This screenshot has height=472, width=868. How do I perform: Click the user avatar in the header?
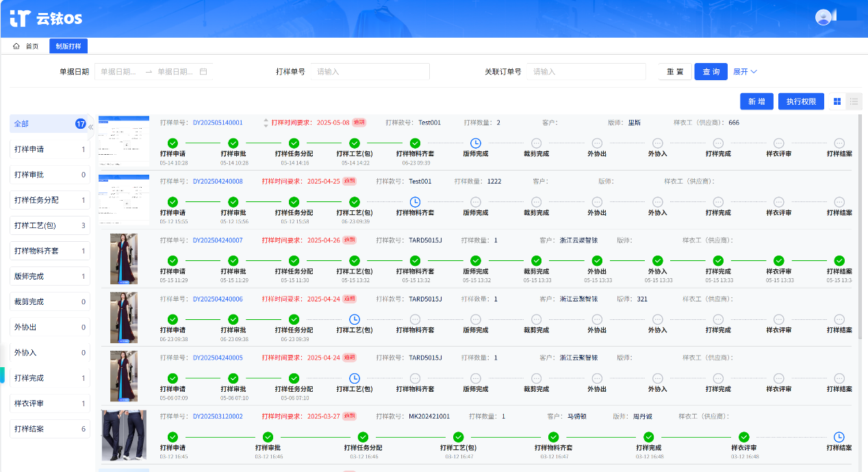824,18
